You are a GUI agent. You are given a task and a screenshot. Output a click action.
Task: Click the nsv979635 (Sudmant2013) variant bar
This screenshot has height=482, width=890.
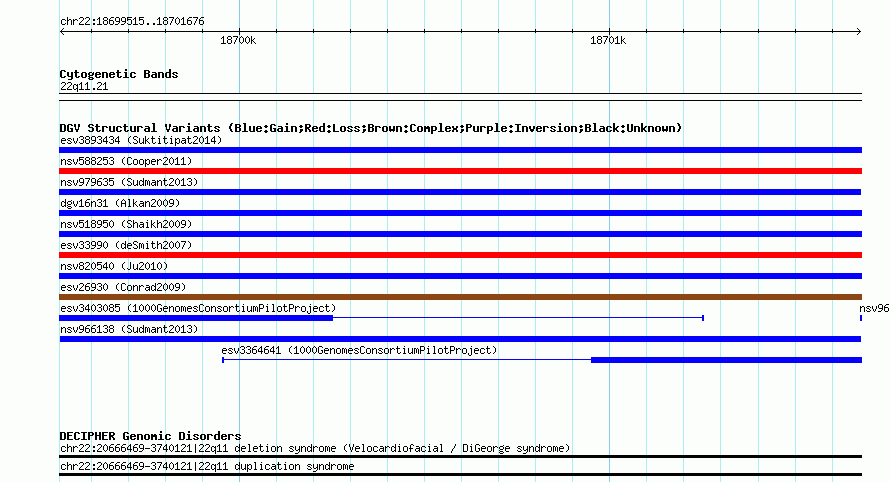tap(460, 192)
